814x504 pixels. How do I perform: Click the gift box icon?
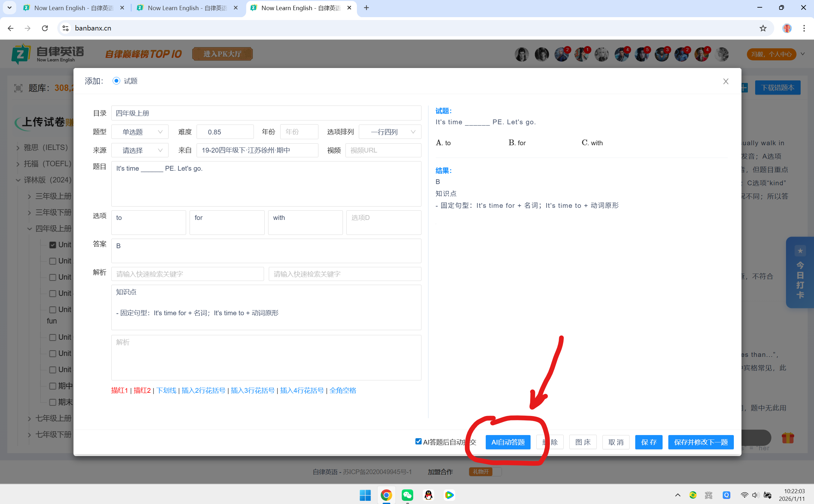coord(788,438)
